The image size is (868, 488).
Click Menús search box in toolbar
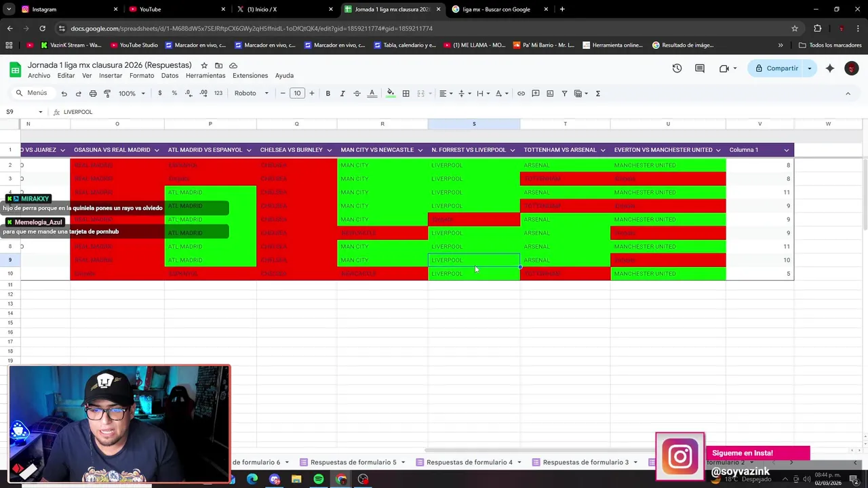(32, 94)
